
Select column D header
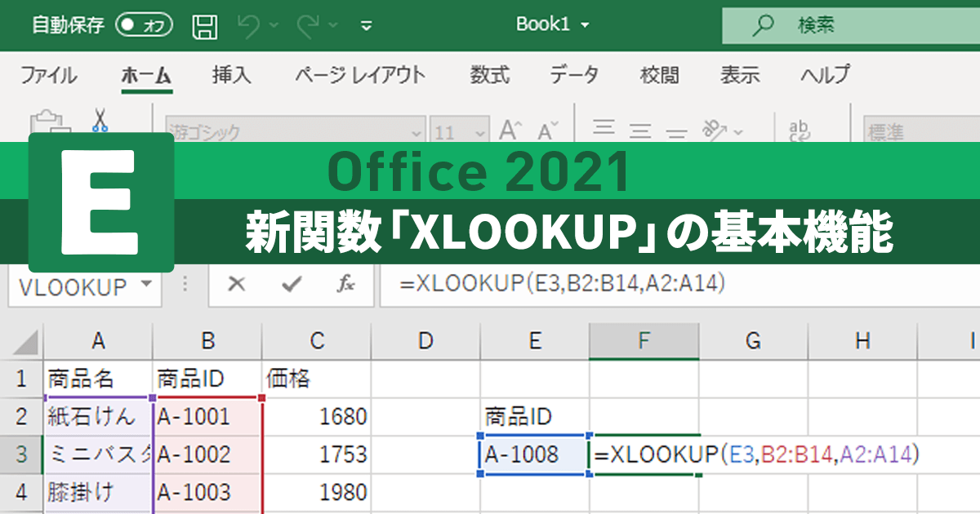tap(425, 341)
